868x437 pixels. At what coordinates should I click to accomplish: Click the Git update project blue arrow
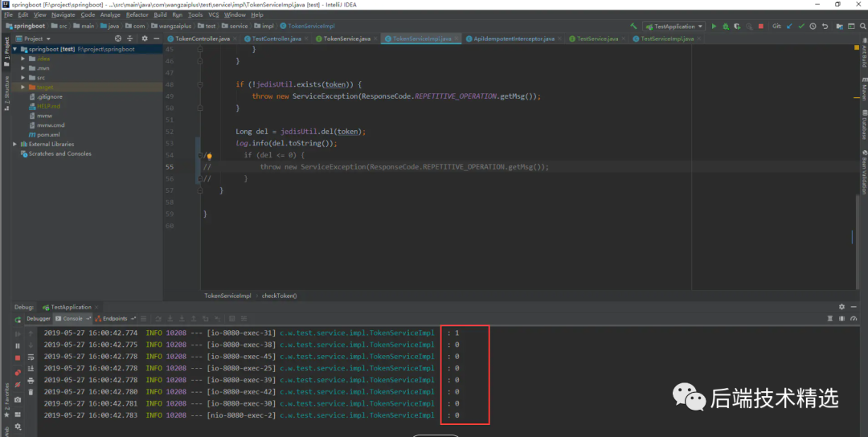(789, 26)
